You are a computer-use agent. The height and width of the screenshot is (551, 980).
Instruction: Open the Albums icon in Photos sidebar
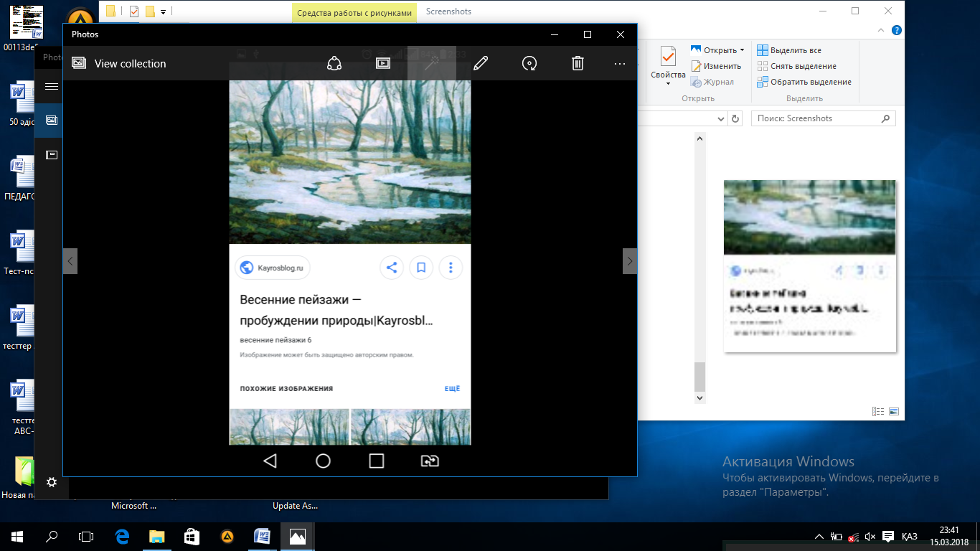point(52,154)
